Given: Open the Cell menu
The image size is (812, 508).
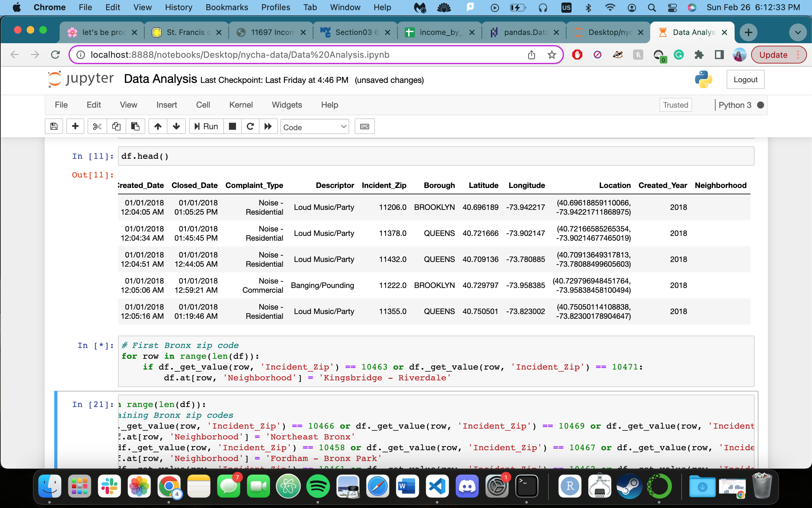Looking at the screenshot, I should click(203, 105).
